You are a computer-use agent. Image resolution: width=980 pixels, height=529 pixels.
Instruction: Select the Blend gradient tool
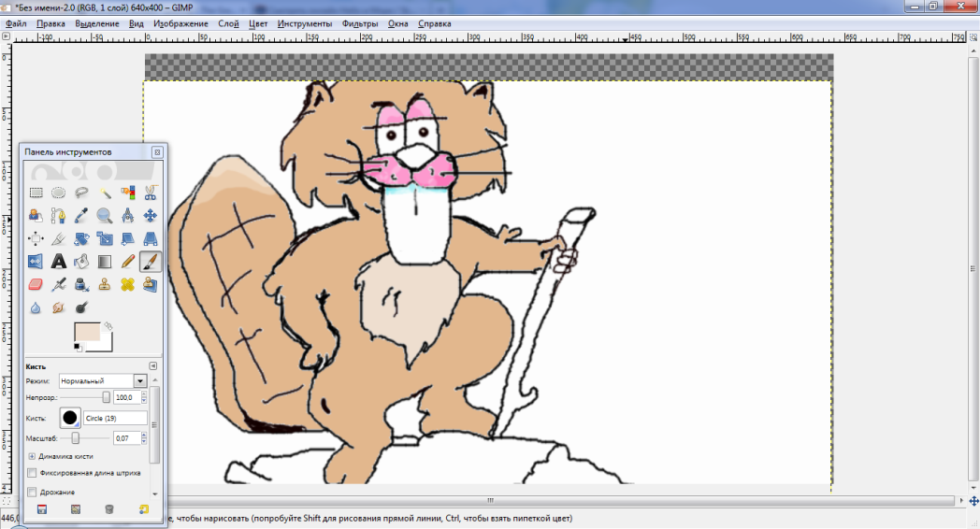[105, 262]
